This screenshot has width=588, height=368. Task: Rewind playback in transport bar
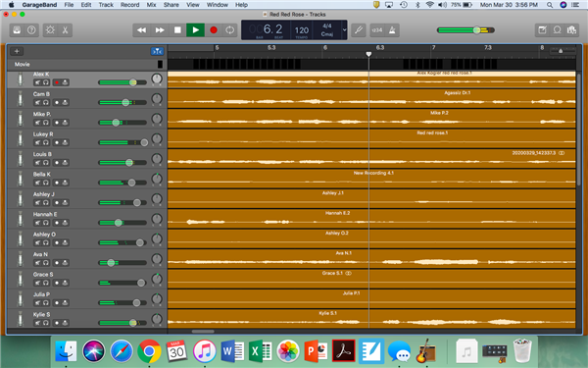click(141, 30)
